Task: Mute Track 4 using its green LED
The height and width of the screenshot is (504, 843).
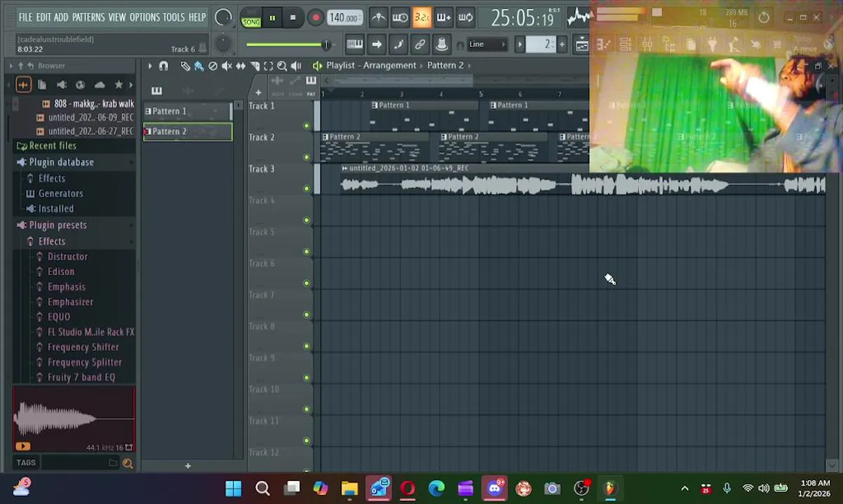Action: click(x=306, y=220)
